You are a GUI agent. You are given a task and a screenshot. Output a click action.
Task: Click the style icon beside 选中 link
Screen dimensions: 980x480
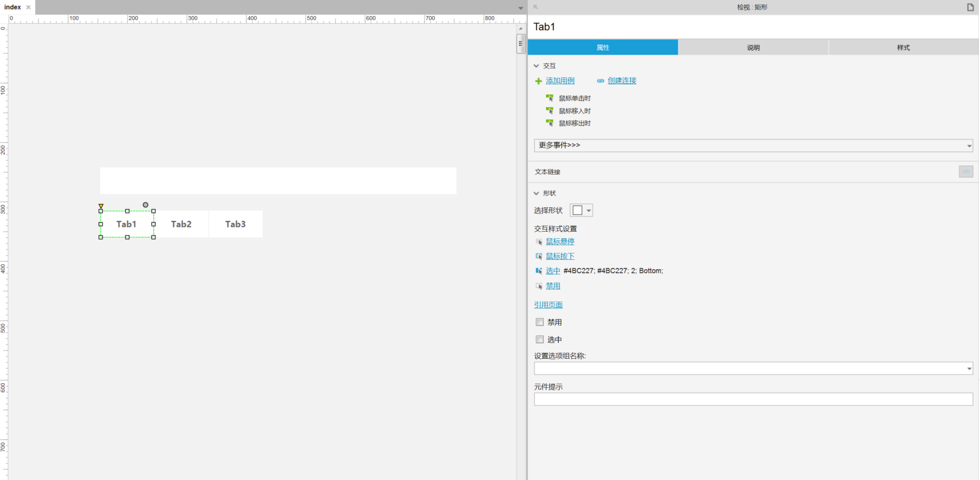tap(539, 271)
